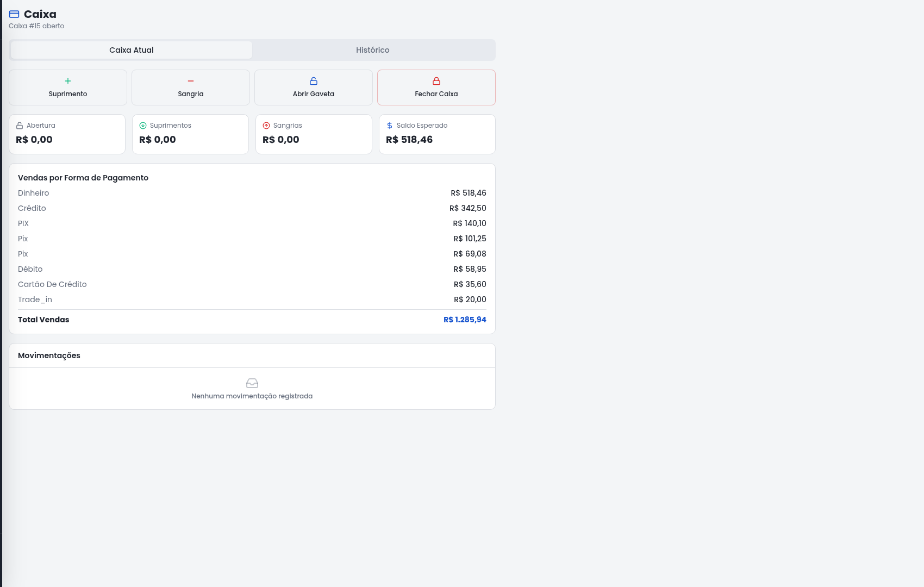The width and height of the screenshot is (924, 587).
Task: Click the Abertura value R$ 0,00
Action: tap(34, 140)
